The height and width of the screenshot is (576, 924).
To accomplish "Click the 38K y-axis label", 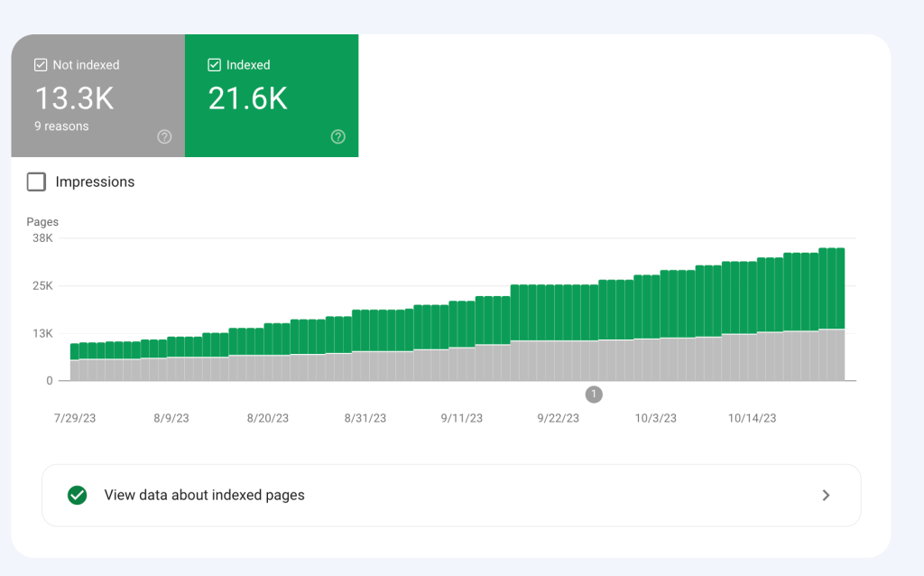I will 42,238.
